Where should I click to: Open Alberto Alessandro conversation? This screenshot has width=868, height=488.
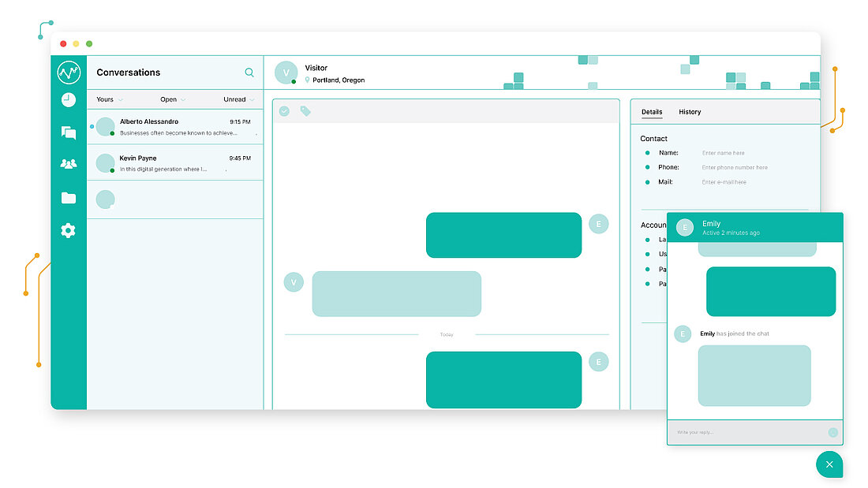[175, 127]
